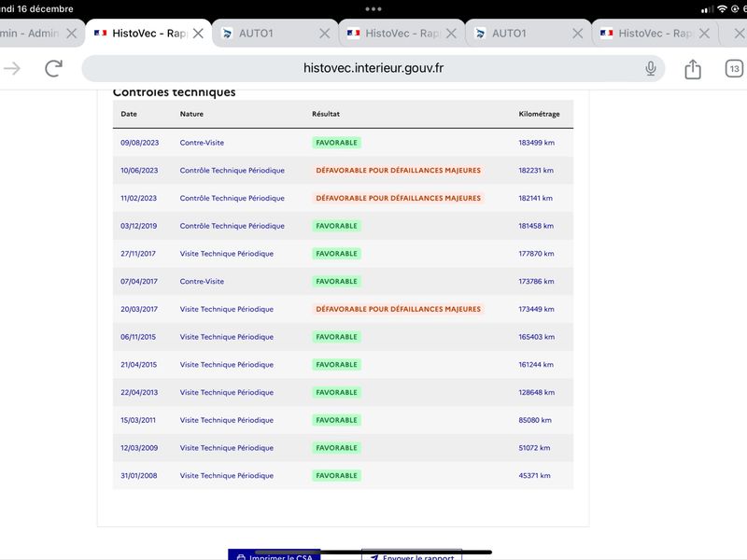
Task: Select the date 09/08/2023
Action: (139, 143)
